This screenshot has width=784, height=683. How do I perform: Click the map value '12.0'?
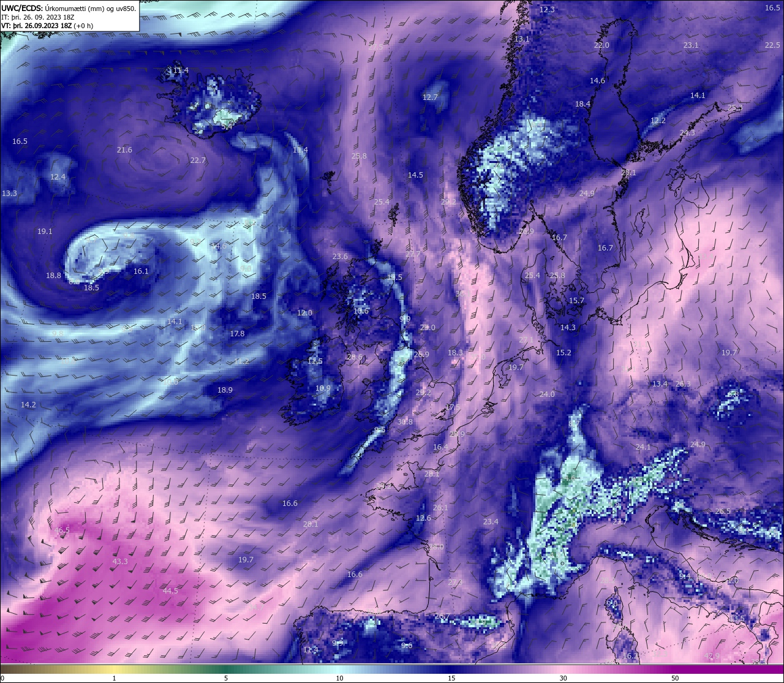304,312
